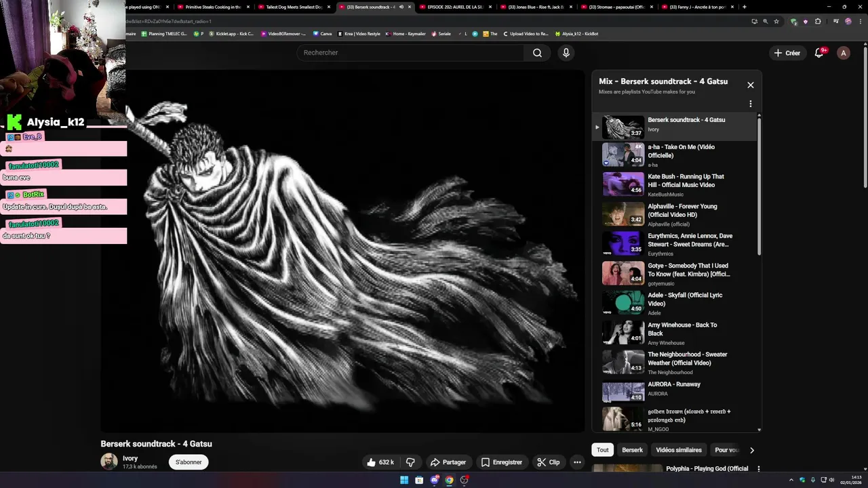Image resolution: width=868 pixels, height=488 pixels.
Task: Open the account avatar menu
Action: click(x=843, y=53)
